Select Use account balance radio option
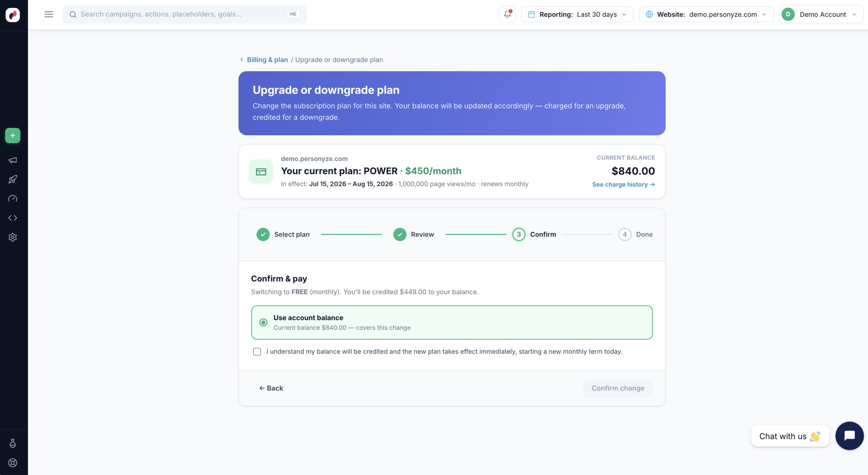The width and height of the screenshot is (868, 475). tap(263, 322)
